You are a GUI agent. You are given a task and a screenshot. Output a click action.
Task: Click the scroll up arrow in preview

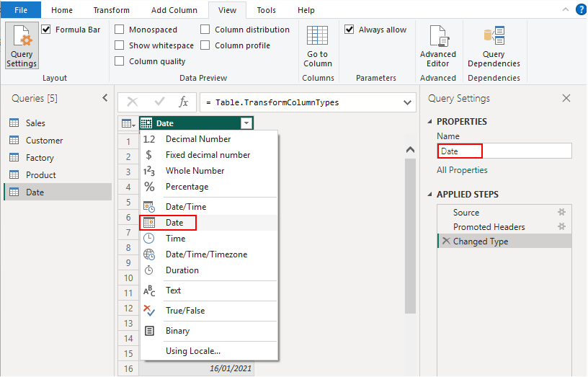(410, 150)
